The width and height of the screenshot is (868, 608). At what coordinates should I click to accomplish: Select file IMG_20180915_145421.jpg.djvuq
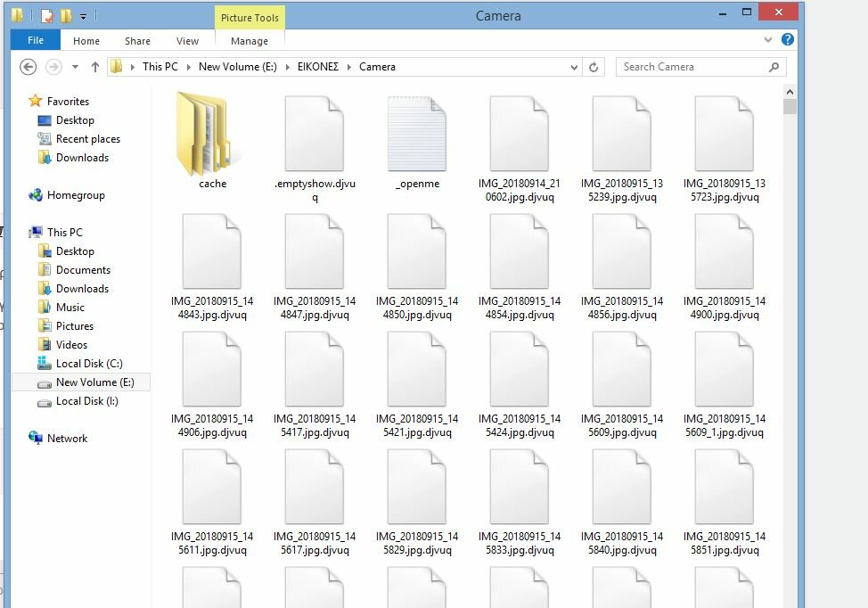417,383
